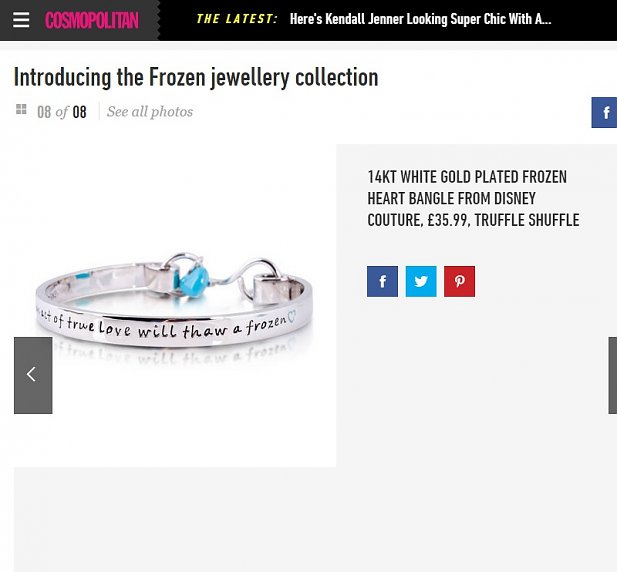Go to next photo arrow
Image resolution: width=617 pixels, height=572 pixels.
(x=613, y=375)
